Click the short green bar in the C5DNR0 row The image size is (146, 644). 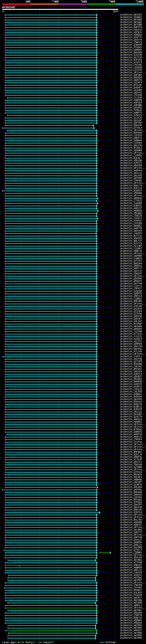pos(105,553)
